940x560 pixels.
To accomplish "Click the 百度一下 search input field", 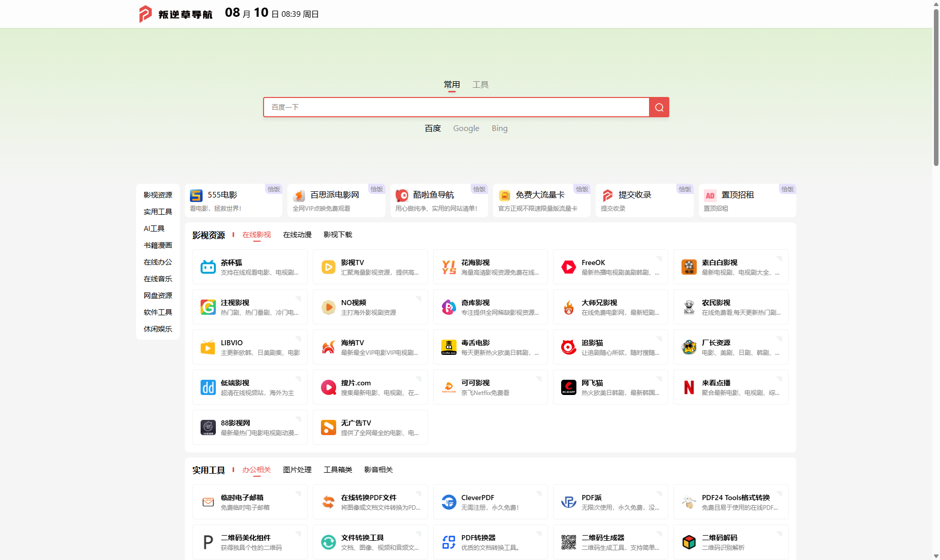I will coord(457,107).
